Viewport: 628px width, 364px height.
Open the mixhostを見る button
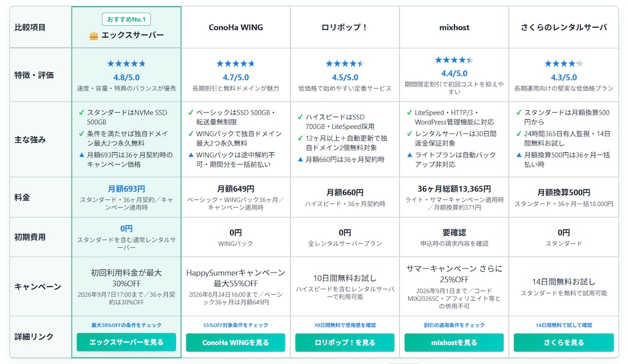(x=454, y=342)
